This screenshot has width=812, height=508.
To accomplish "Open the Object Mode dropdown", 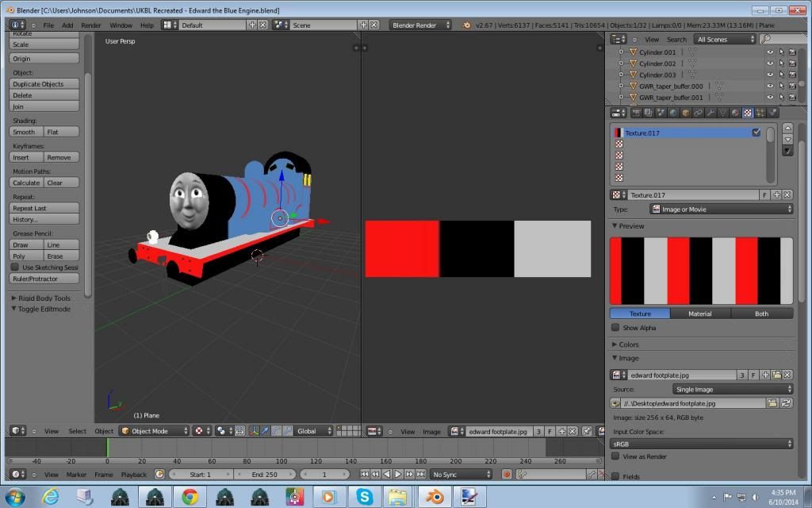I will [x=155, y=431].
